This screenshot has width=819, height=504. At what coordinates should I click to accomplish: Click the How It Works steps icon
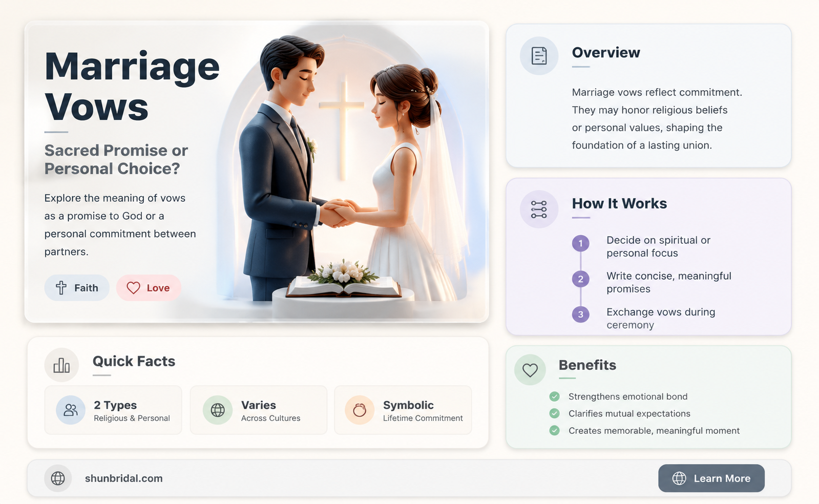(x=539, y=209)
